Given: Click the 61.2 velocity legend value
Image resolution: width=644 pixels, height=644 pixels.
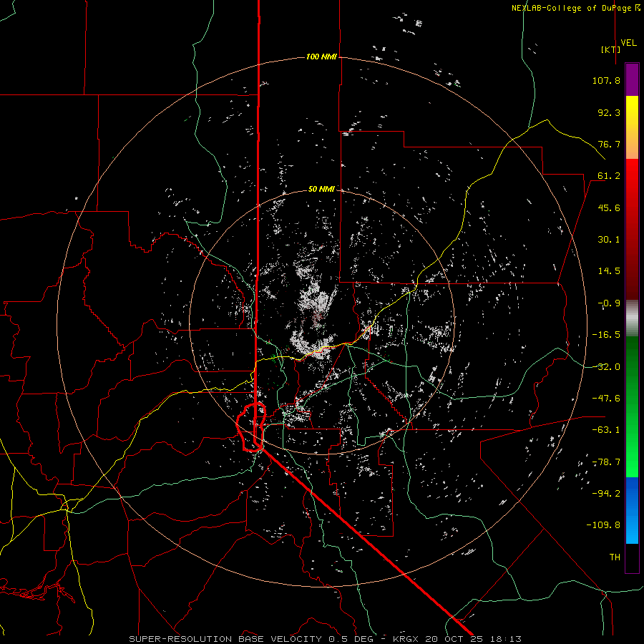Looking at the screenshot, I should coord(609,176).
